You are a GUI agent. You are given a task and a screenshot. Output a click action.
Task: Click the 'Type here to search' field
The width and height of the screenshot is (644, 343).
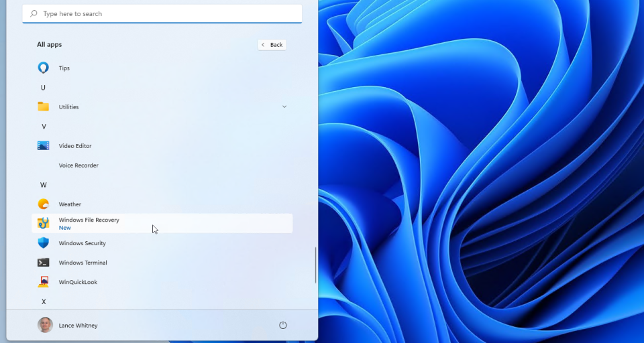[x=162, y=13]
